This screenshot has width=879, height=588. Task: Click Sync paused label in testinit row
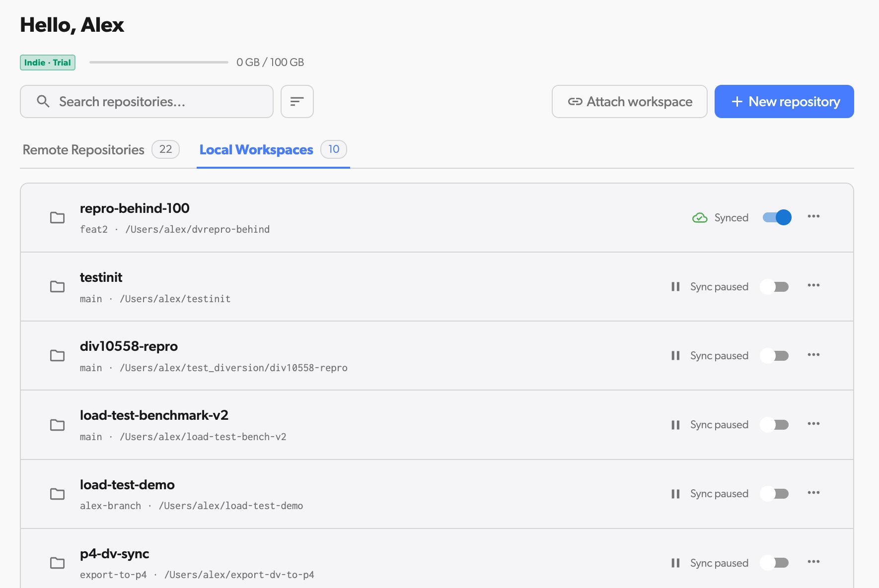719,286
